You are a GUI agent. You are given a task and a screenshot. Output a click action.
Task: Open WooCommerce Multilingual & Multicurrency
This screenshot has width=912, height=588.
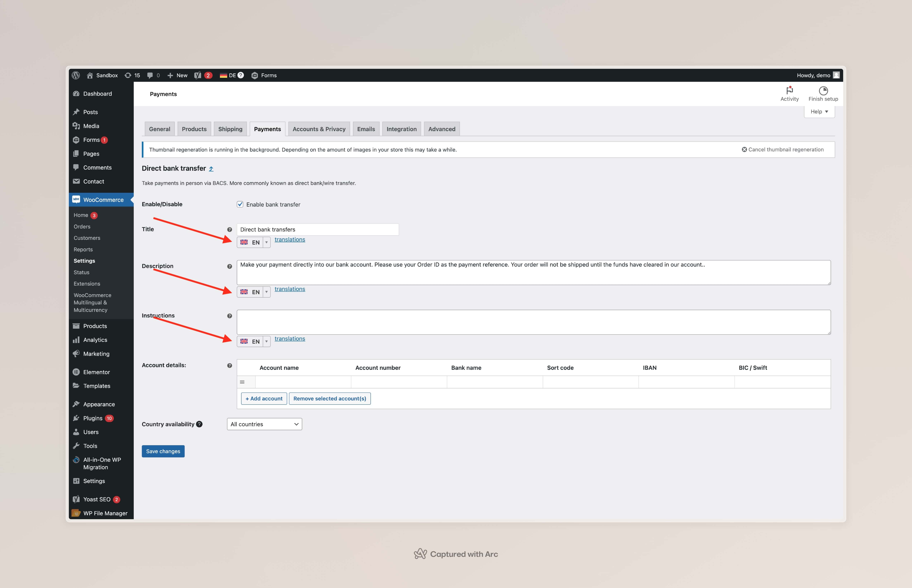click(92, 302)
